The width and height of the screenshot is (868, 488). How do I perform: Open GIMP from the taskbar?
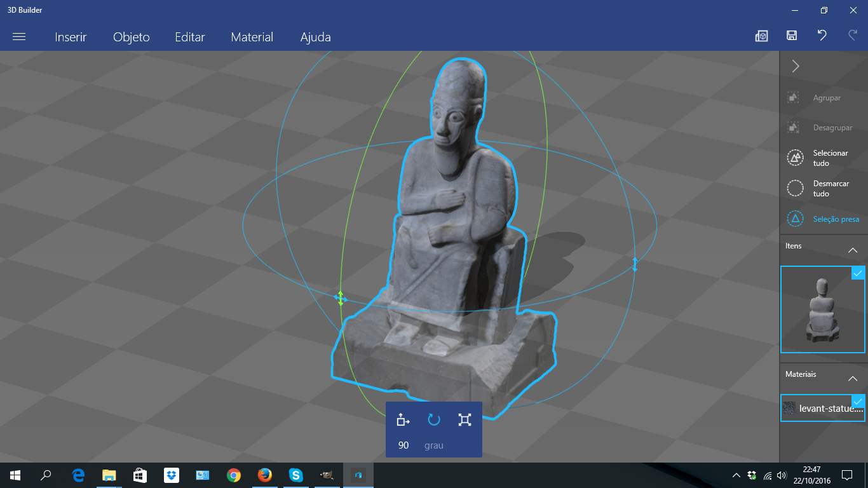click(327, 475)
